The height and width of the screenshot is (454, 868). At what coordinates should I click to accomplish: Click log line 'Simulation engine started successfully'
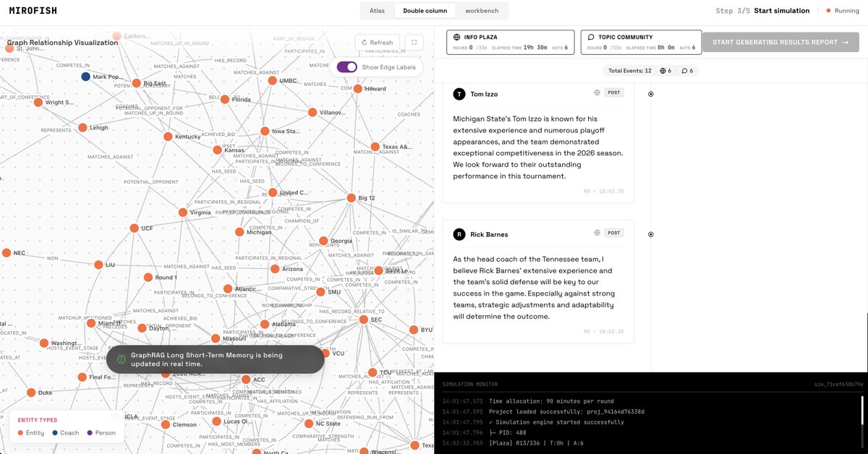pos(556,422)
